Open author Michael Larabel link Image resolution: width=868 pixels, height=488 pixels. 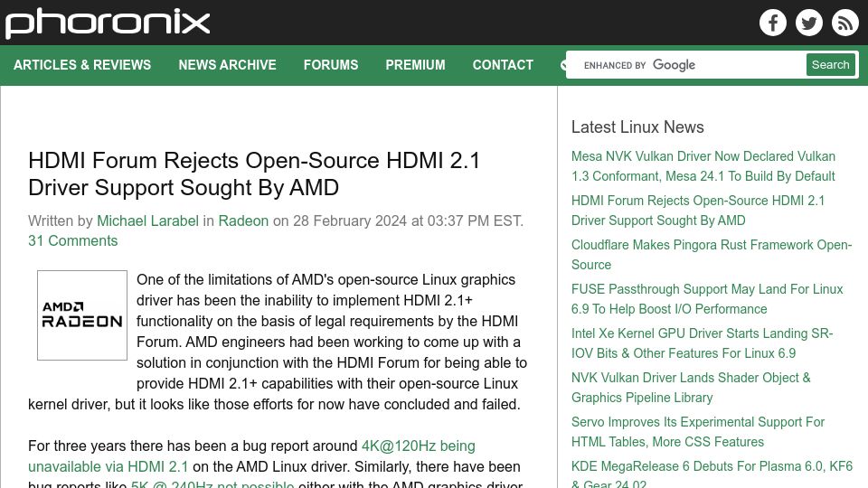pos(147,221)
